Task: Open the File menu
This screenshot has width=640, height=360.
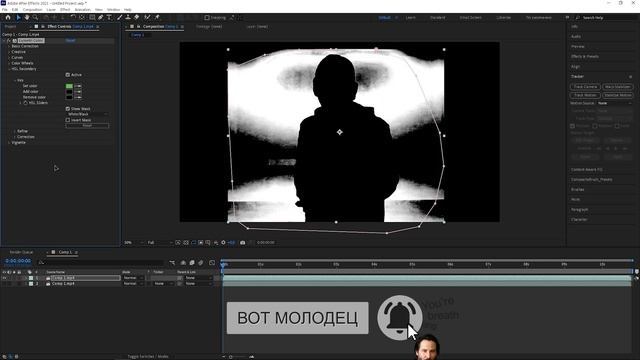Action: (x=4, y=9)
